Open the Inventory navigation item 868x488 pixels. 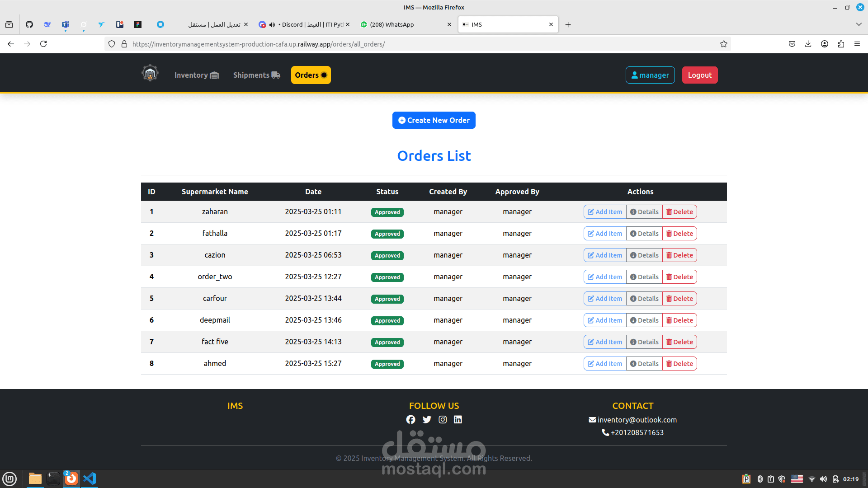tap(196, 75)
